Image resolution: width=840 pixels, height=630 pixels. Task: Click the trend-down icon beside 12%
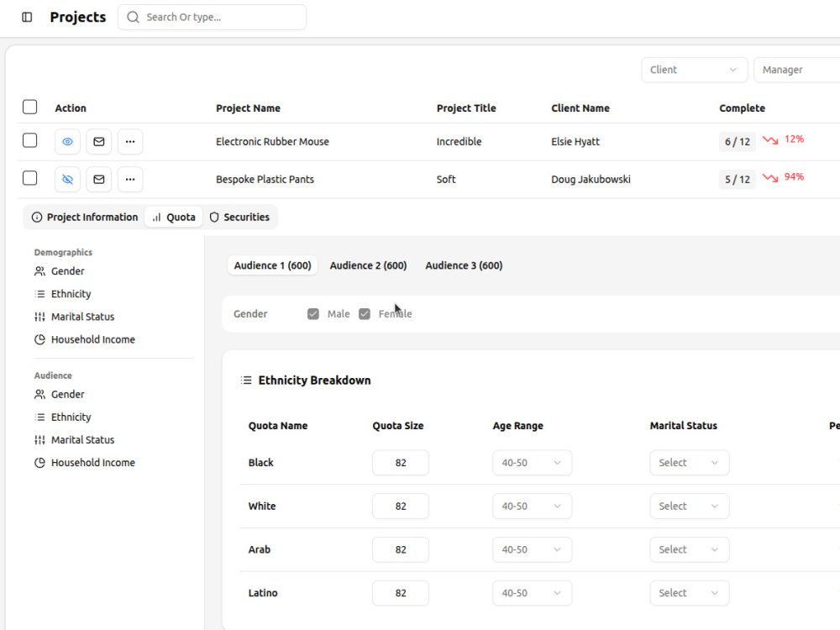point(770,139)
